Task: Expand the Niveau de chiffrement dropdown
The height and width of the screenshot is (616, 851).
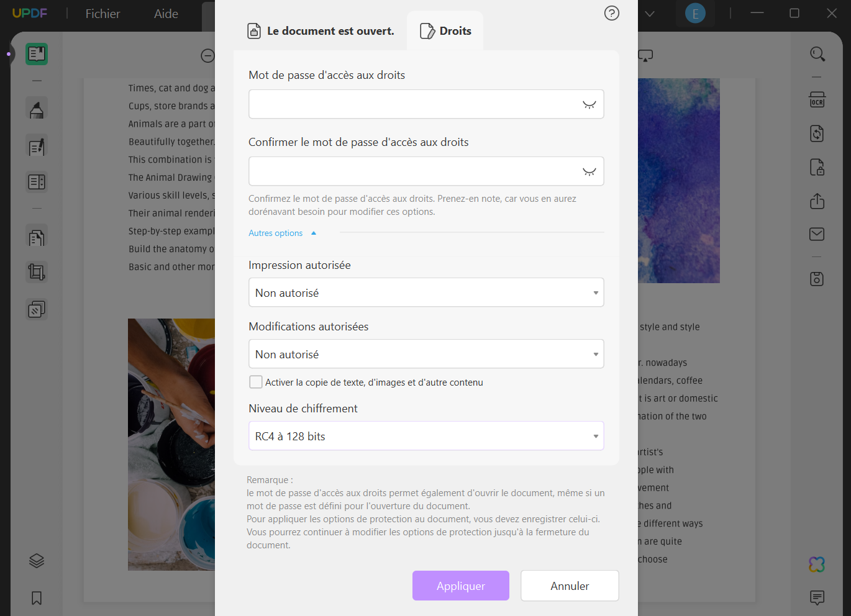Action: (426, 436)
